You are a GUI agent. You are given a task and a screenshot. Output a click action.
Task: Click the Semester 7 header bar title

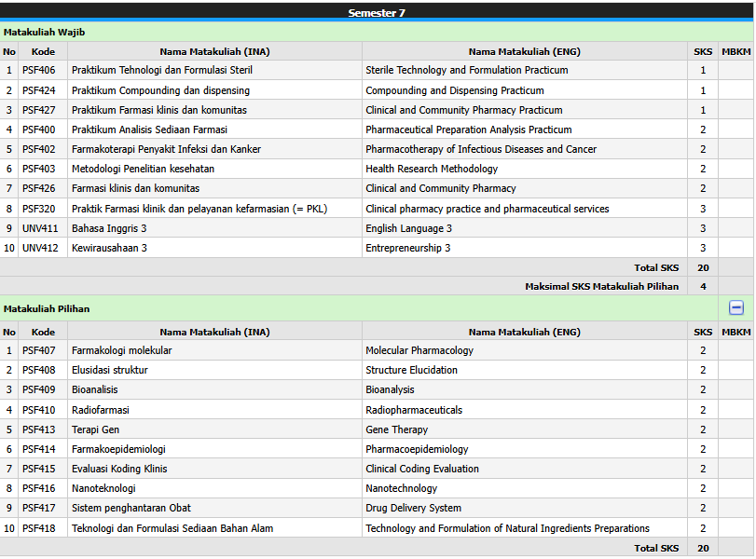377,13
